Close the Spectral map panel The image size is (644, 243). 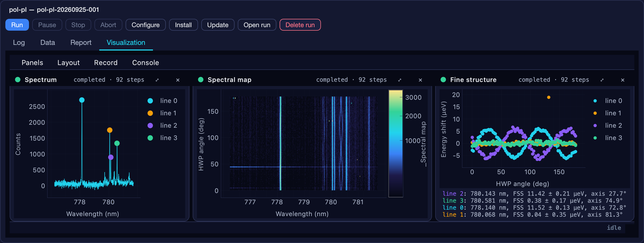pos(420,80)
